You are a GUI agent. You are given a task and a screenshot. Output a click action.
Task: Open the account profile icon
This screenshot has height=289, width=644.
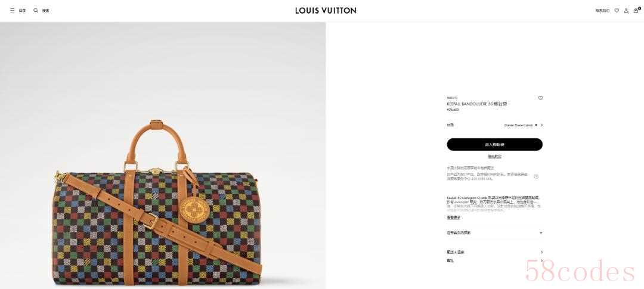point(626,11)
